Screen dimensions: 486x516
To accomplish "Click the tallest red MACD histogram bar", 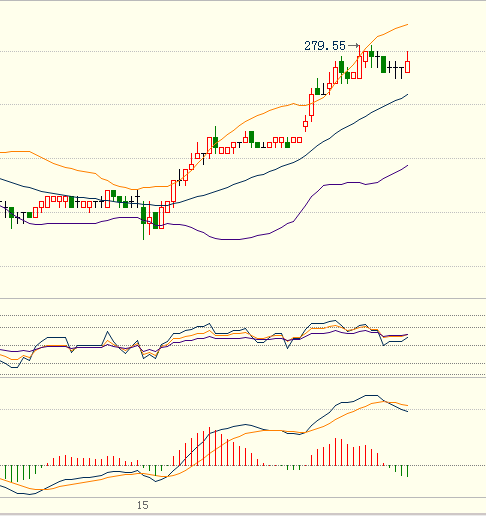I will (x=210, y=446).
